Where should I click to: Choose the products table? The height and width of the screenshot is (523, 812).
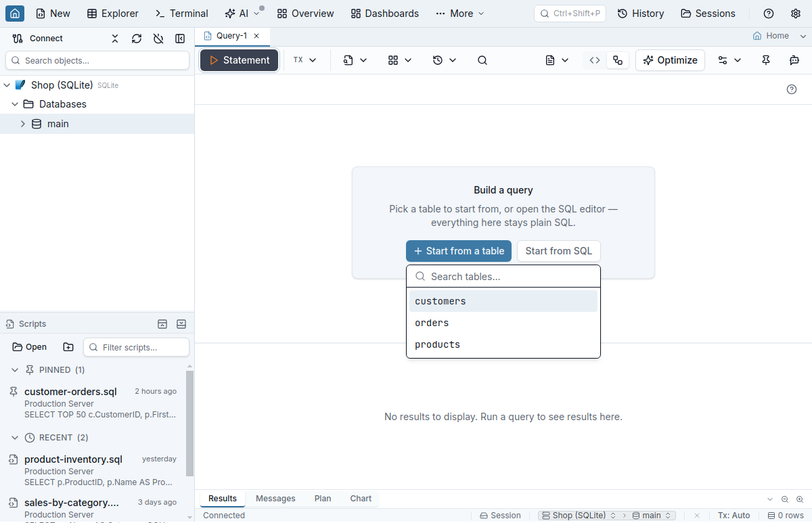[503, 344]
